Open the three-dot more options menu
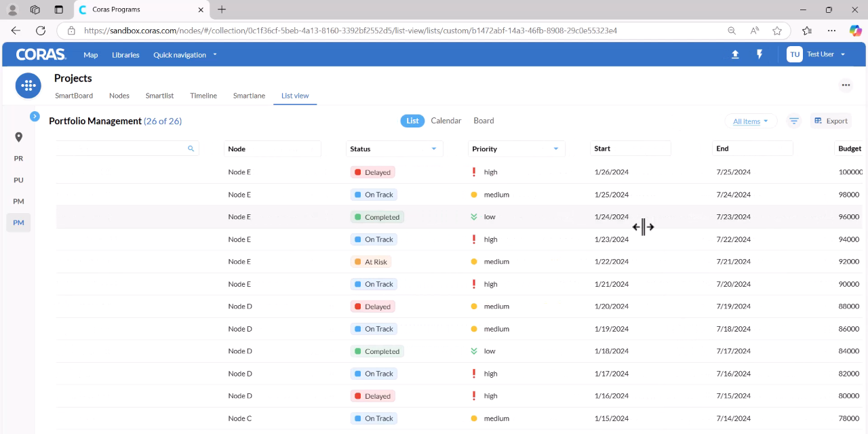The width and height of the screenshot is (868, 434). [846, 85]
